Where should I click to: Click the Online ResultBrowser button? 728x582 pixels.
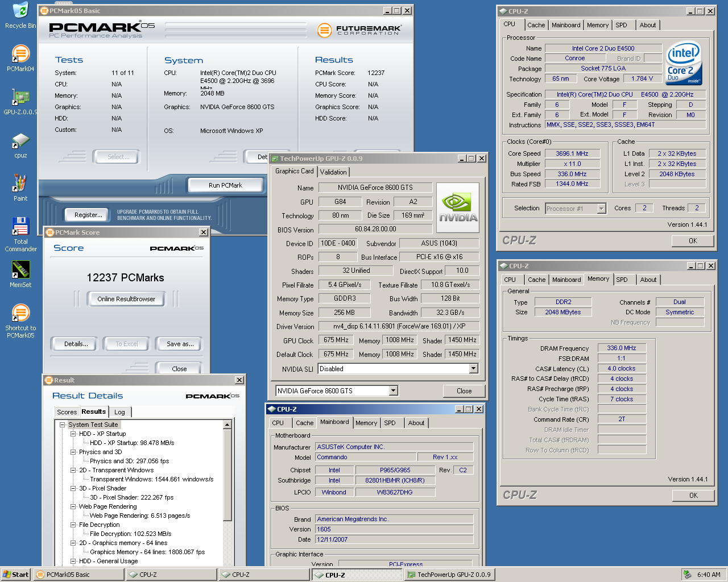pos(126,299)
